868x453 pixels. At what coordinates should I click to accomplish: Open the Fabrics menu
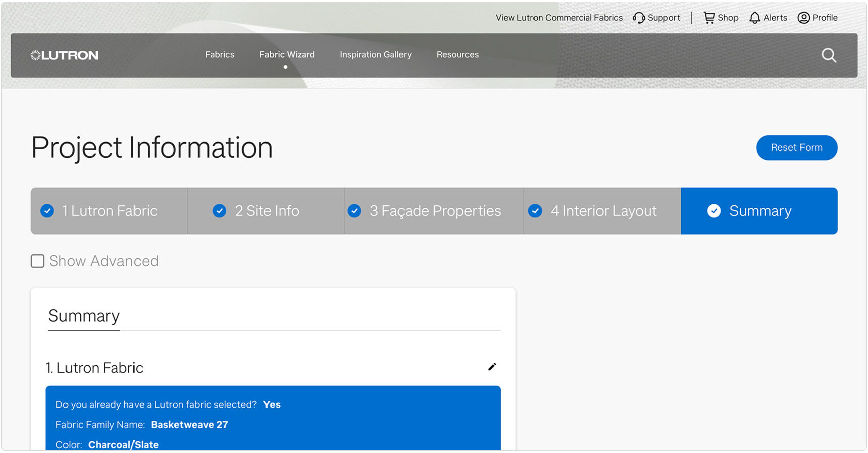click(220, 54)
